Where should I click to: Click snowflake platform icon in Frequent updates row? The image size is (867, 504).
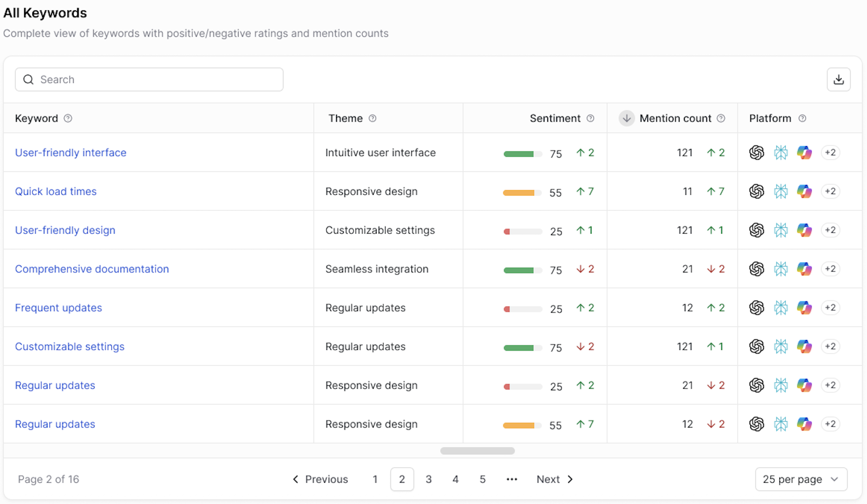781,308
